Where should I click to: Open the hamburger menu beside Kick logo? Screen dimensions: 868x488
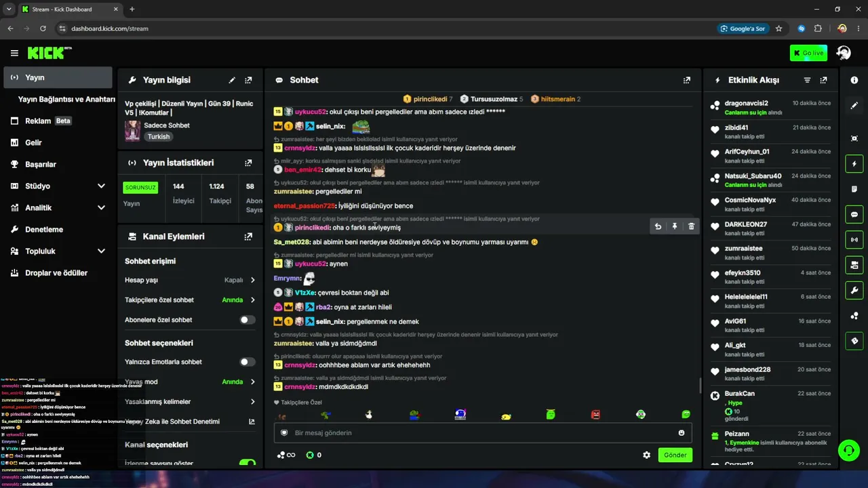[14, 53]
